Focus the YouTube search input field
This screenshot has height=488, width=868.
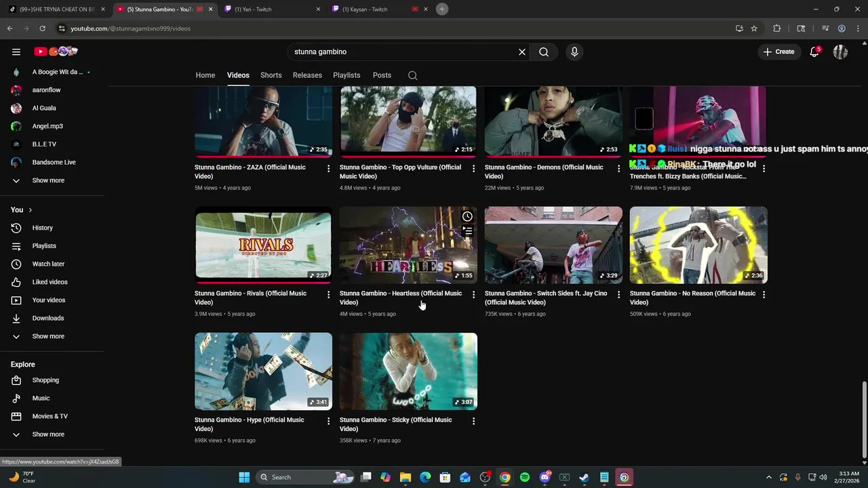tap(403, 52)
